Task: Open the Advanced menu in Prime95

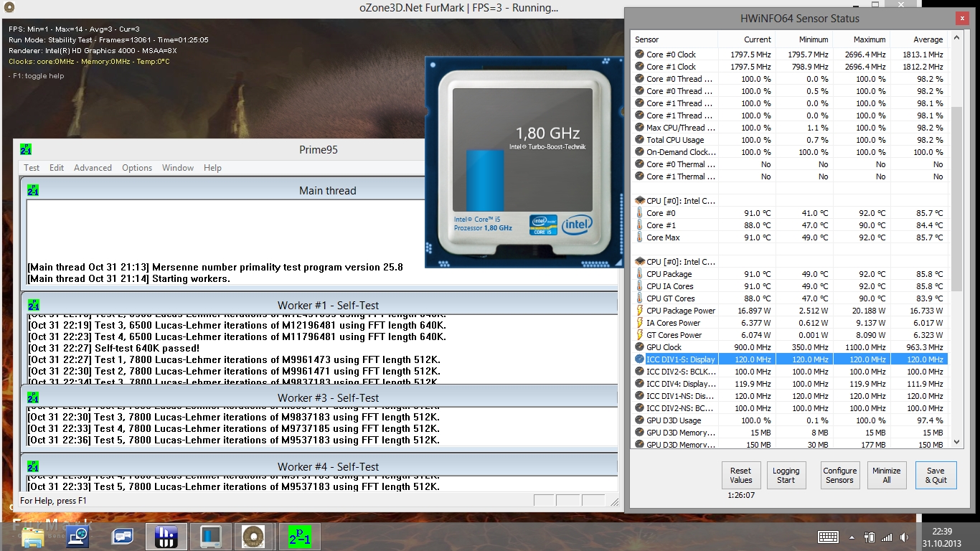Action: point(93,168)
